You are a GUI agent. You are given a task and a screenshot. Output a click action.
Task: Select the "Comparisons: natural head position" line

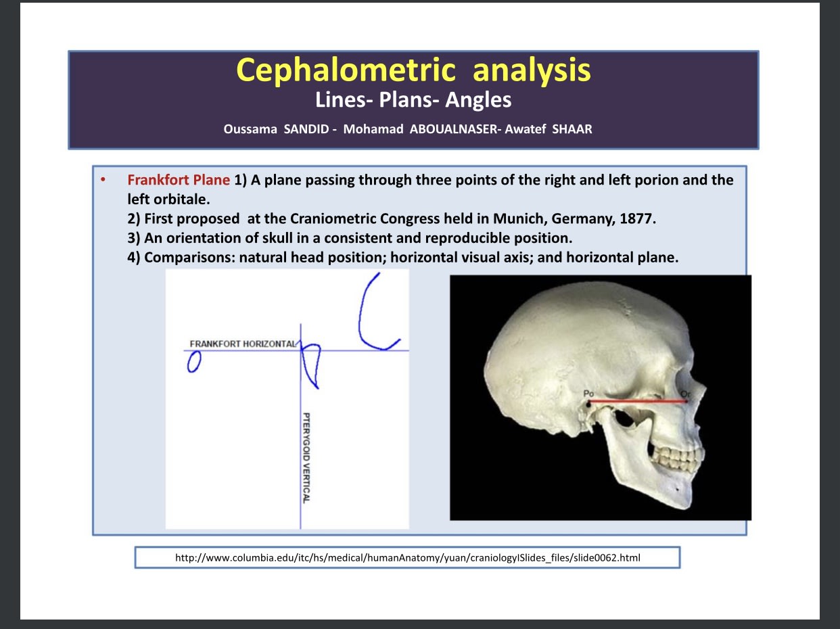tap(402, 257)
